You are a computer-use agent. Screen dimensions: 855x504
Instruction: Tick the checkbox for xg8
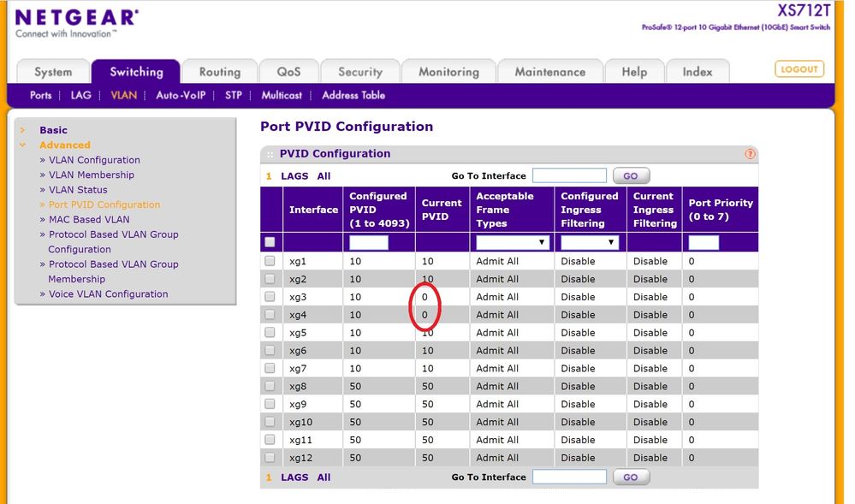[x=270, y=386]
